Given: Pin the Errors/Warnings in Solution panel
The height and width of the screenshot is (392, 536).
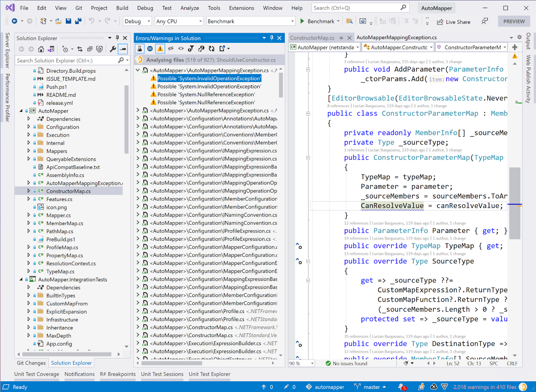Looking at the screenshot, I should pos(272,38).
